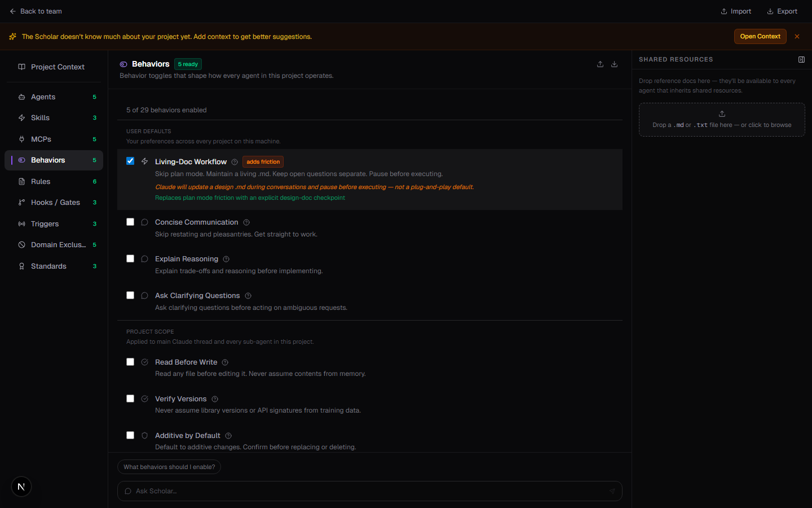The width and height of the screenshot is (812, 508).
Task: Click the round N avatar button
Action: 21,487
